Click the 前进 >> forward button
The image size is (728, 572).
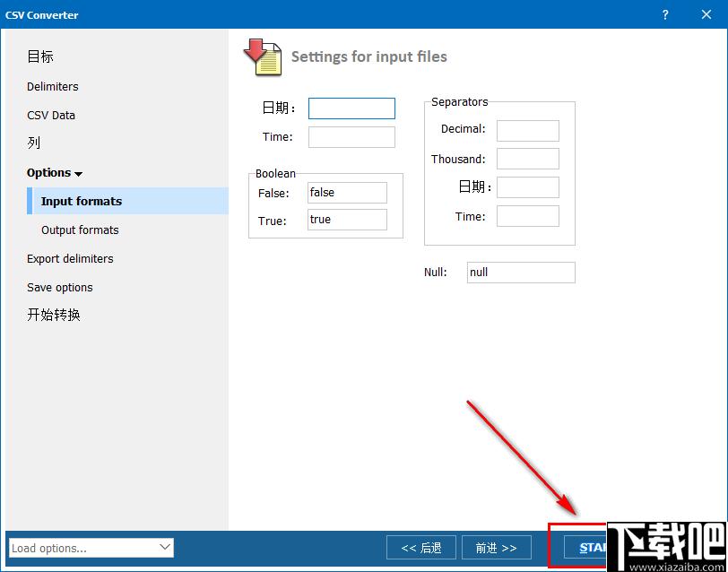(497, 548)
